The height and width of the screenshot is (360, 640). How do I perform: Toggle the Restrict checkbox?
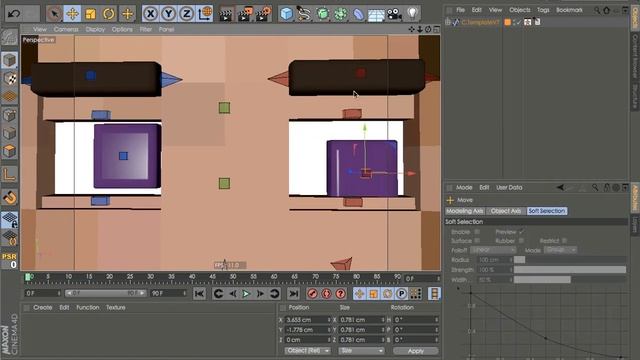tap(564, 241)
